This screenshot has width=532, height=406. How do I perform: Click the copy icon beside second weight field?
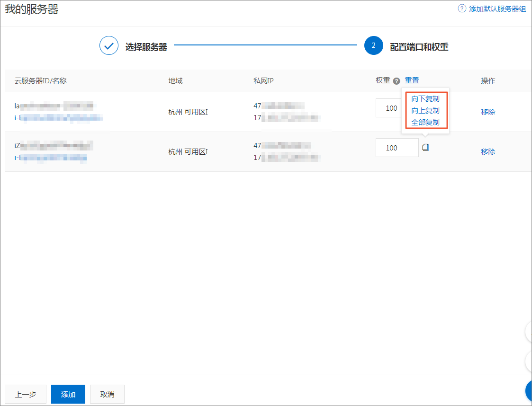425,148
